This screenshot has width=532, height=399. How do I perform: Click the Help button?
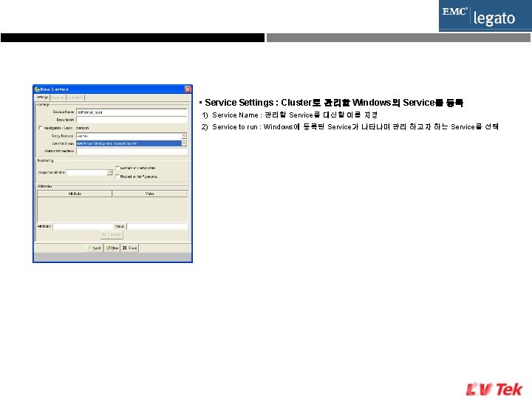point(112,248)
